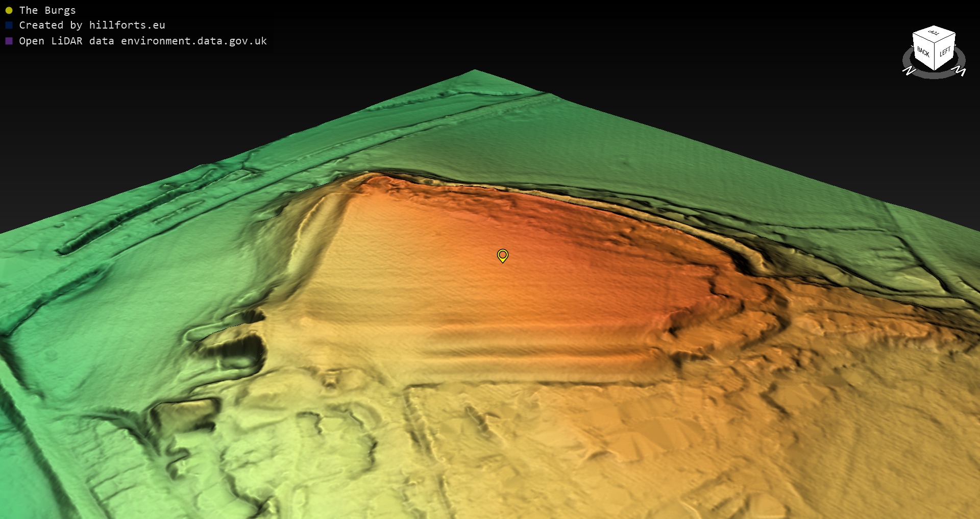980x519 pixels.
Task: Select the "The Burgs" legend label
Action: 47,10
